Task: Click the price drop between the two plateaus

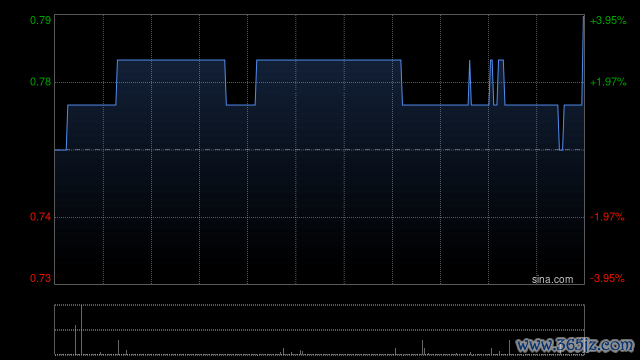Action: 241,105
